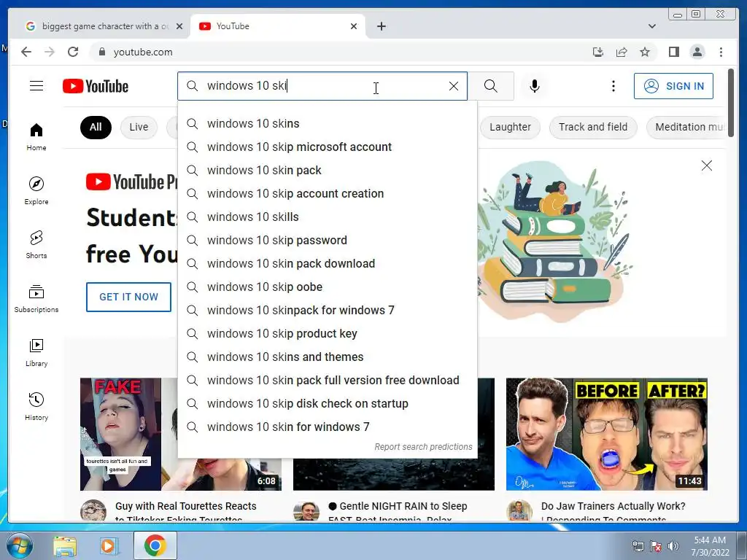Open History in the sidebar

pos(36,407)
